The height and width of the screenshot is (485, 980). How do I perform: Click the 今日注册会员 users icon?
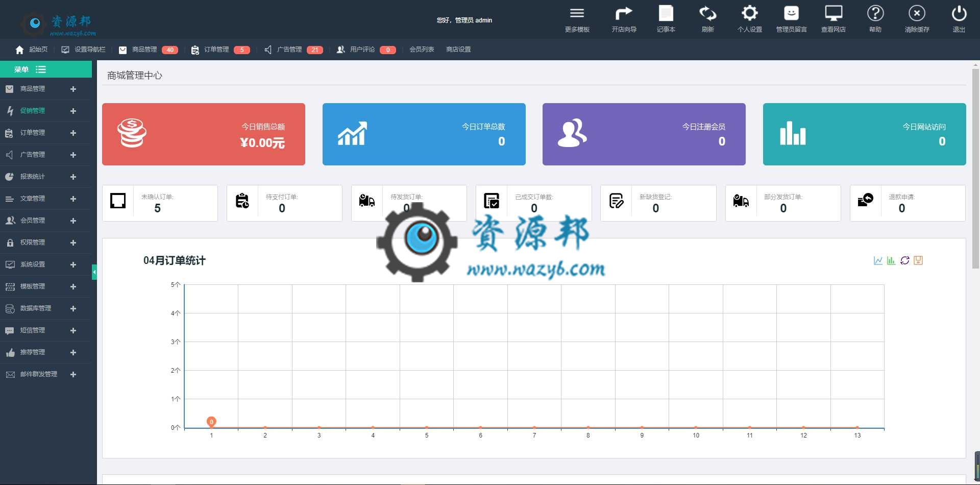[x=572, y=133]
